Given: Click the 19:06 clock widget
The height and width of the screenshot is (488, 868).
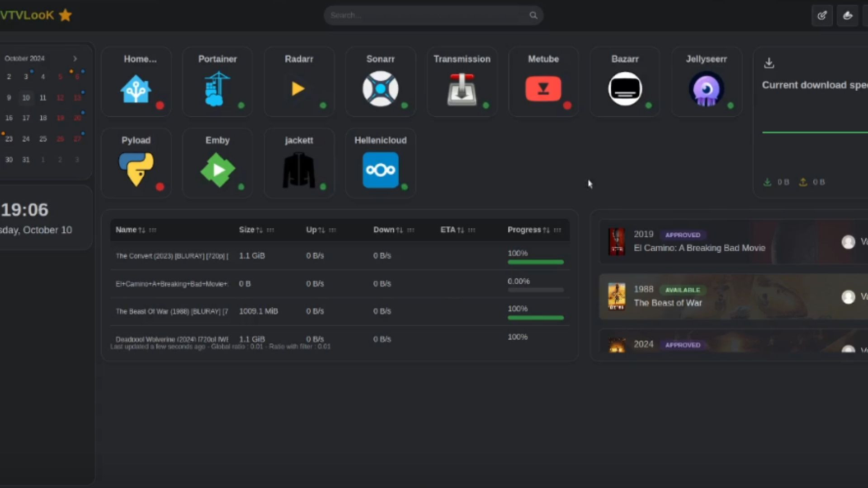Looking at the screenshot, I should point(24,210).
